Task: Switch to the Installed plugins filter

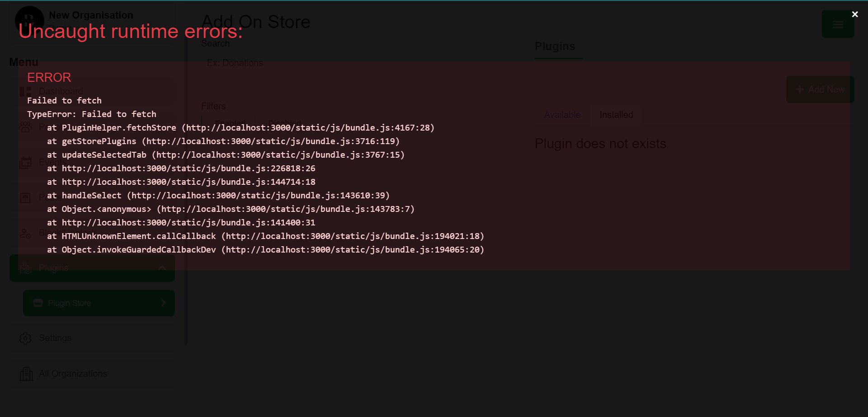Action: tap(616, 115)
